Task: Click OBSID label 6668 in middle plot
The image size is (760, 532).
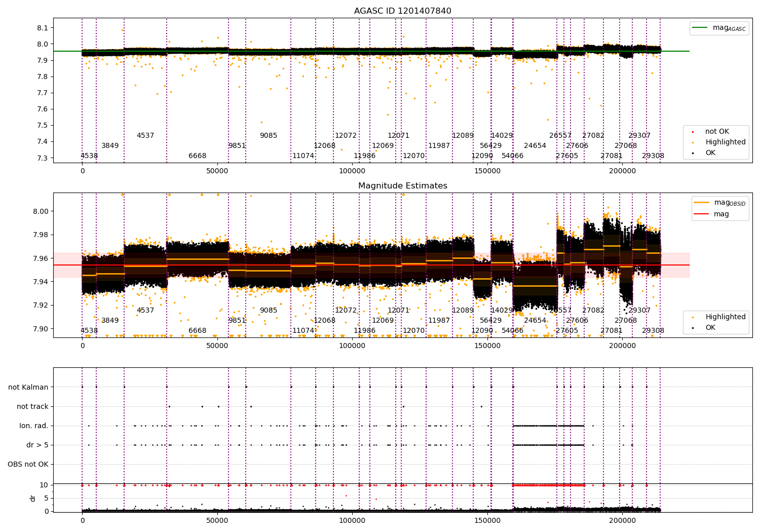Action: pos(198,331)
